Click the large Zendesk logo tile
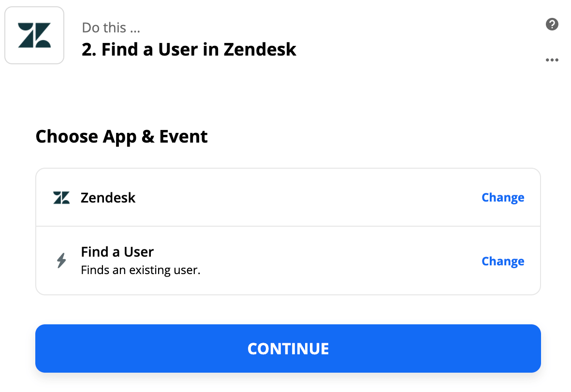This screenshot has height=392, width=571. coord(34,35)
